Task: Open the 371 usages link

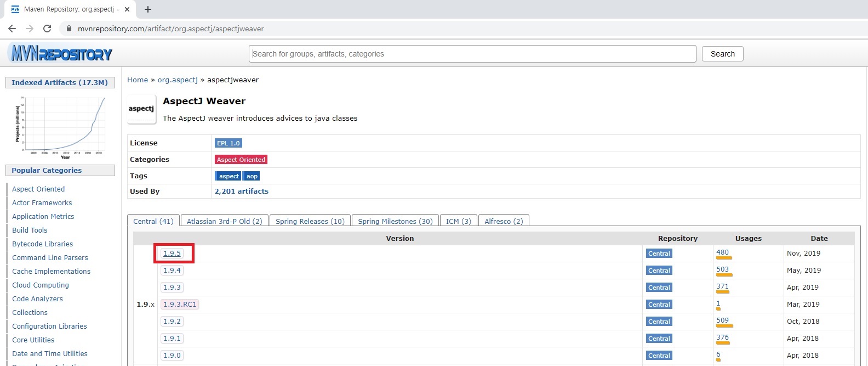Action: tap(722, 286)
